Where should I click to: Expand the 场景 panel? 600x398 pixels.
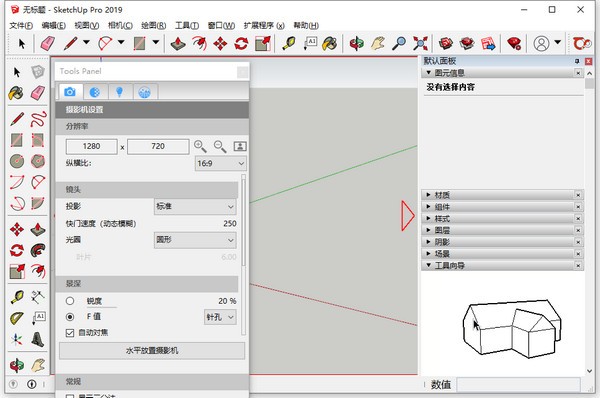[x=502, y=254]
